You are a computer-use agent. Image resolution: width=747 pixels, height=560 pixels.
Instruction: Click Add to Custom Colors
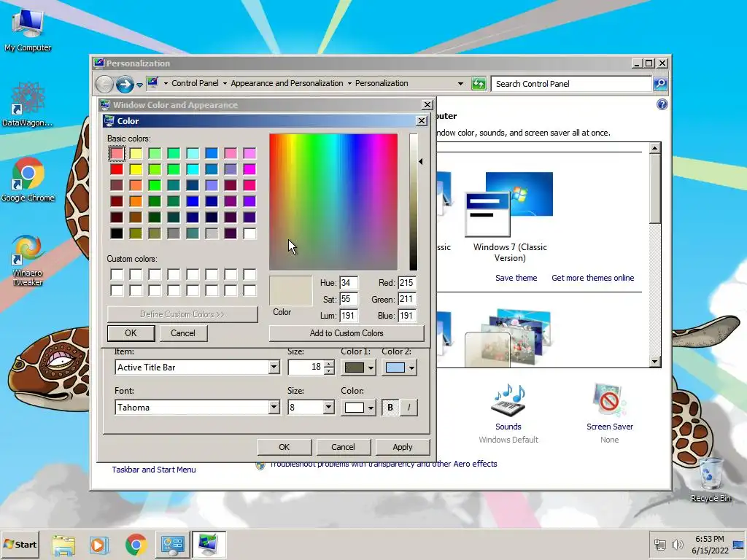[347, 333]
